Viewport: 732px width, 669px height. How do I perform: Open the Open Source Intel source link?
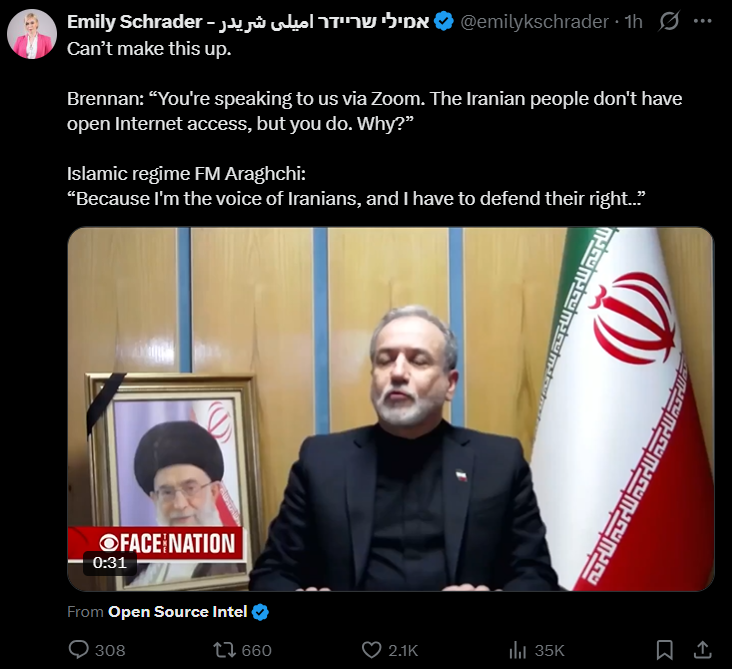click(x=177, y=612)
